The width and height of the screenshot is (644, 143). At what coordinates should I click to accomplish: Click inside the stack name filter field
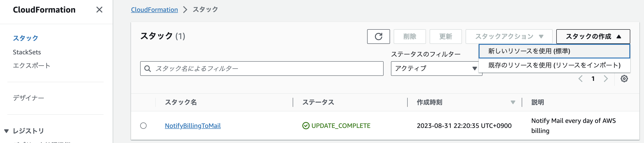[x=250, y=68]
